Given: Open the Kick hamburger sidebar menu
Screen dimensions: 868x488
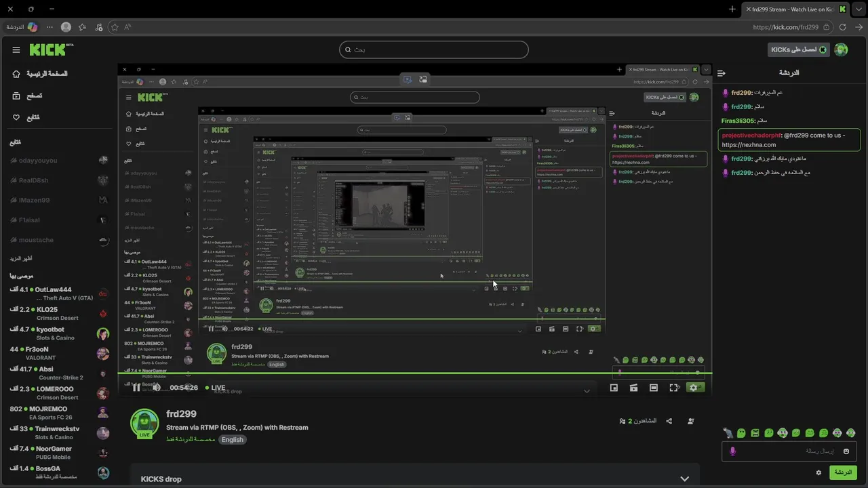Looking at the screenshot, I should 16,49.
